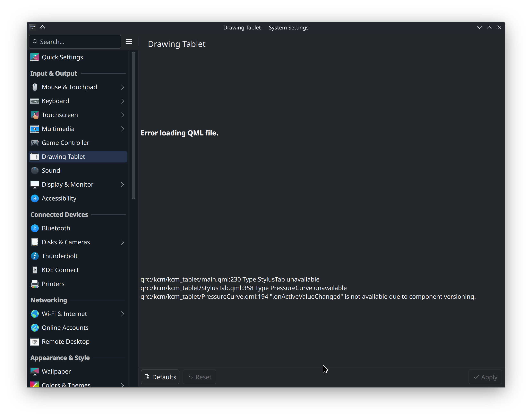The image size is (532, 419).
Task: Click the Defaults button
Action: [160, 377]
